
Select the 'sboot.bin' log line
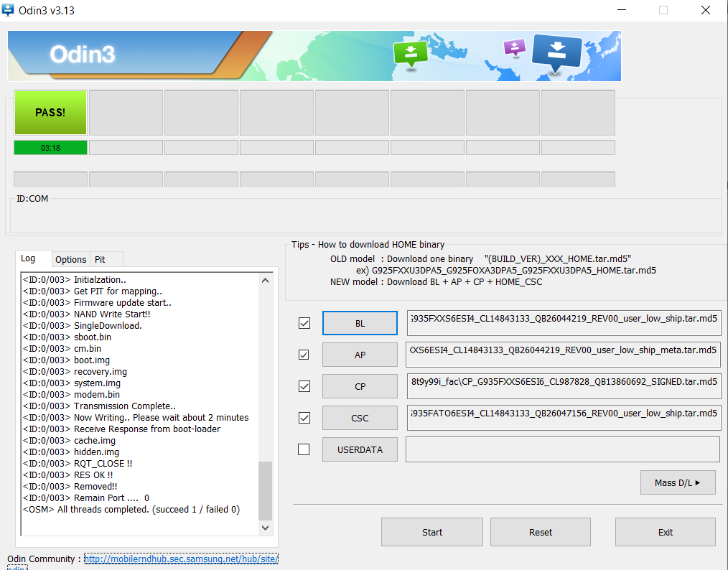click(x=67, y=337)
